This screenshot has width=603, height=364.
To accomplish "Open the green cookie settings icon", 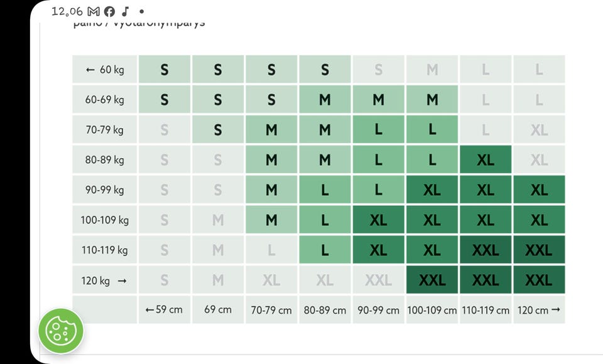I will (61, 330).
